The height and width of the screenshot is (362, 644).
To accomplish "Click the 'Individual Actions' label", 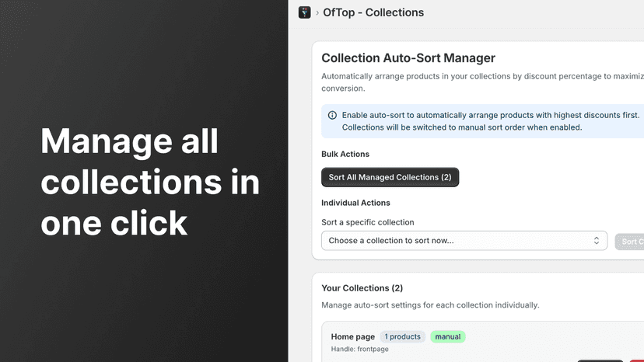I will tap(355, 203).
